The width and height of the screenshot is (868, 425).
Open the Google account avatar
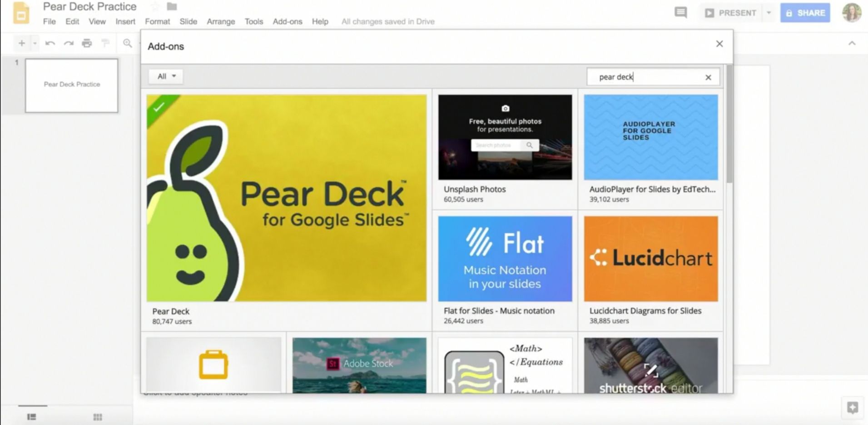852,13
